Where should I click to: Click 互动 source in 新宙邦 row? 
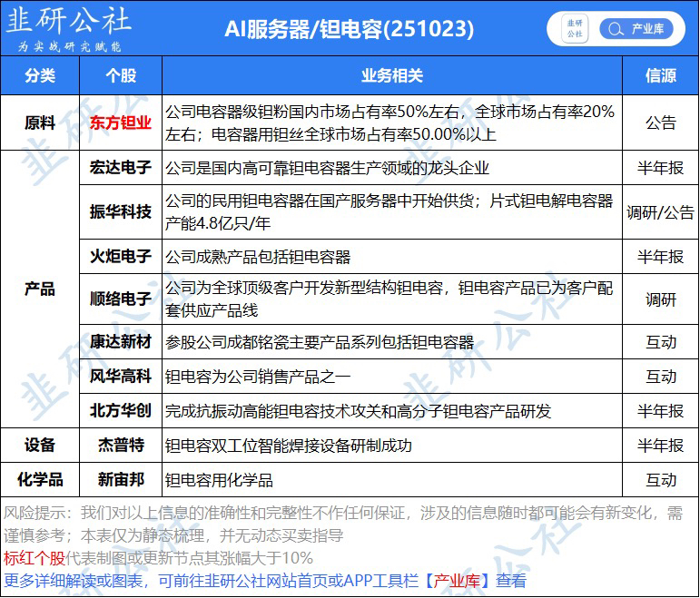pyautogui.click(x=661, y=480)
